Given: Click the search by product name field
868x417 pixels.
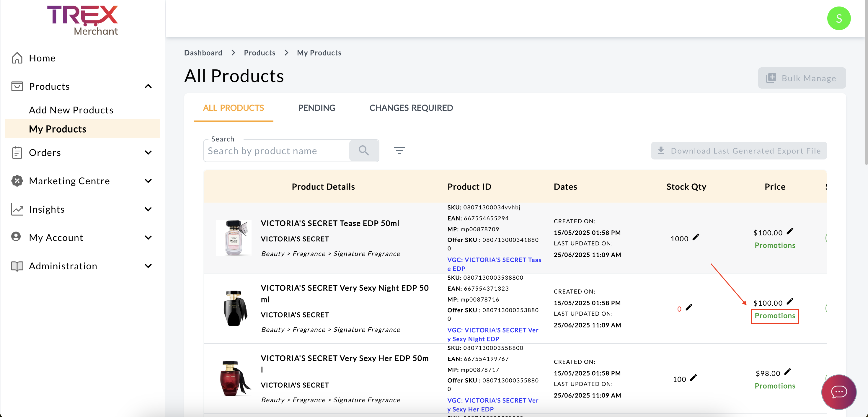Looking at the screenshot, I should [276, 151].
